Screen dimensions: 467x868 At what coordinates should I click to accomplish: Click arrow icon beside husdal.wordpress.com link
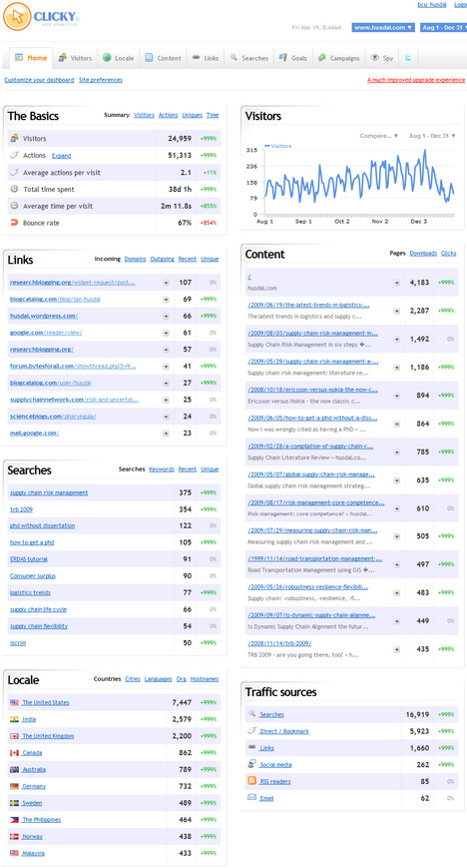coord(166,316)
